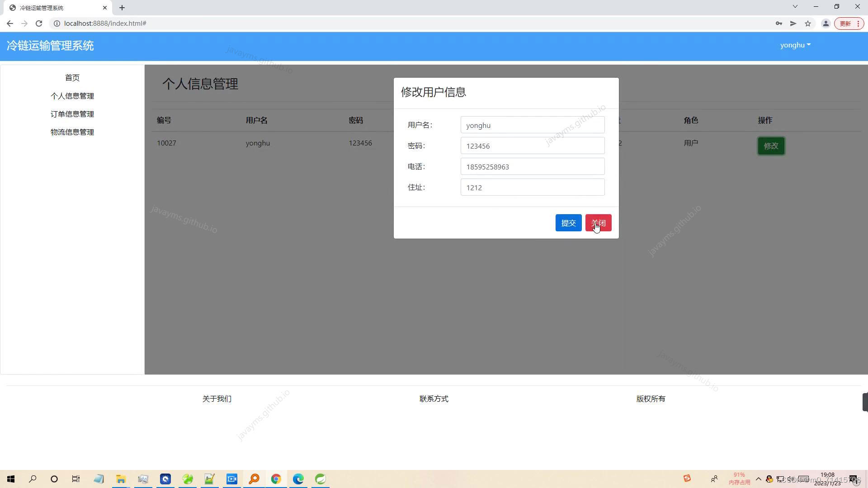Open the browser profile account icon
Image resolution: width=868 pixels, height=488 pixels.
click(826, 23)
